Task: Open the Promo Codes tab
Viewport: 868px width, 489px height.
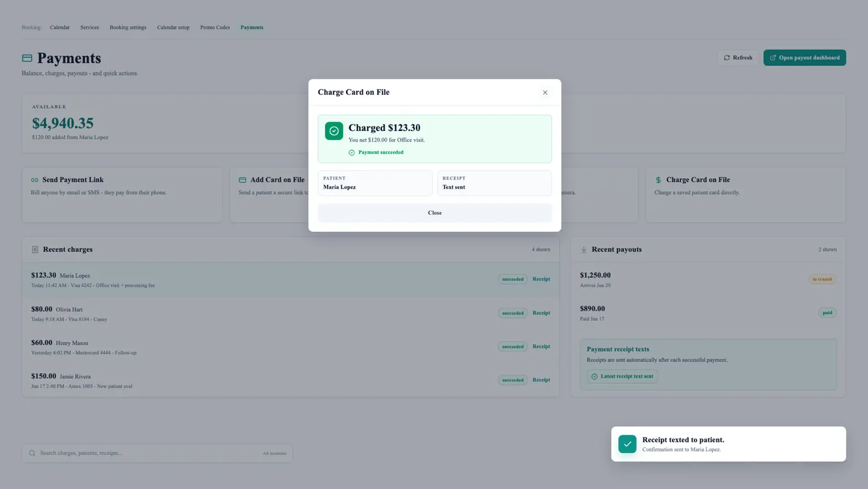Action: tap(215, 27)
